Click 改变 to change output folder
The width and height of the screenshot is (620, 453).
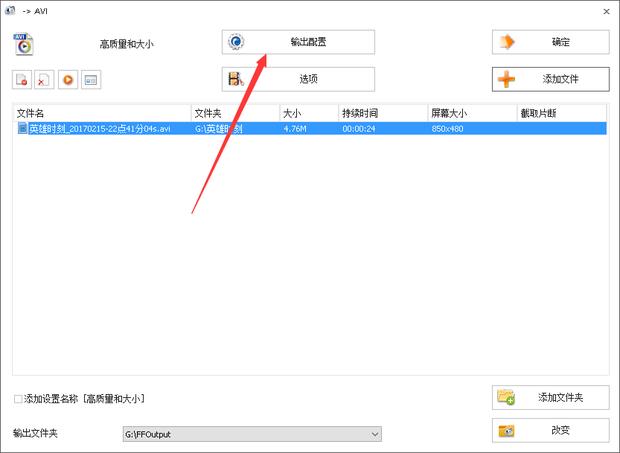[x=550, y=430]
